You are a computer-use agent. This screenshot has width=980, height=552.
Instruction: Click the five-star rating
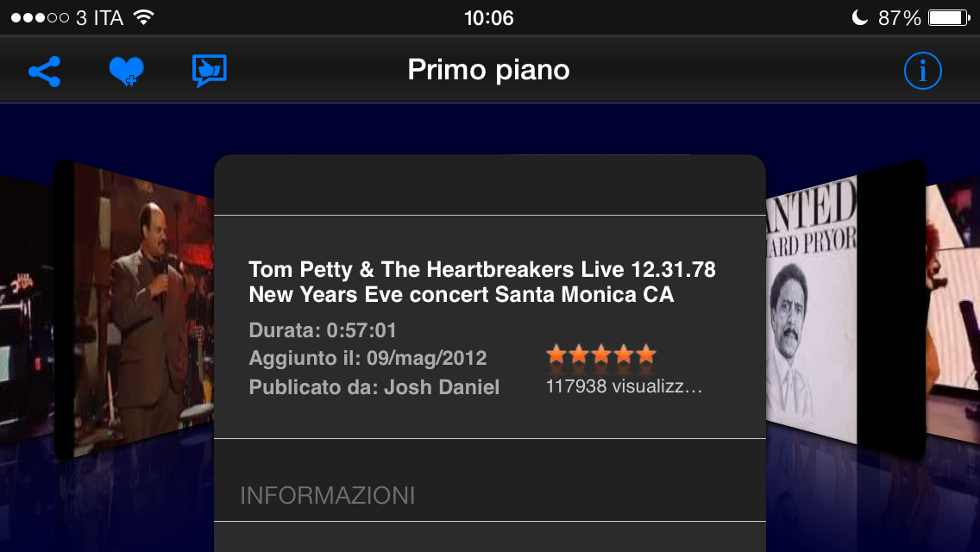pos(600,354)
